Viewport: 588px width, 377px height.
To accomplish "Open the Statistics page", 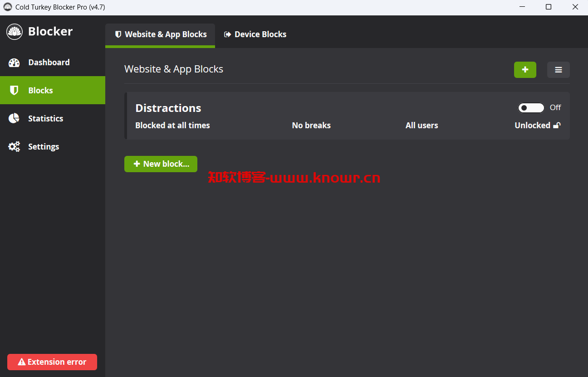I will tap(53, 118).
